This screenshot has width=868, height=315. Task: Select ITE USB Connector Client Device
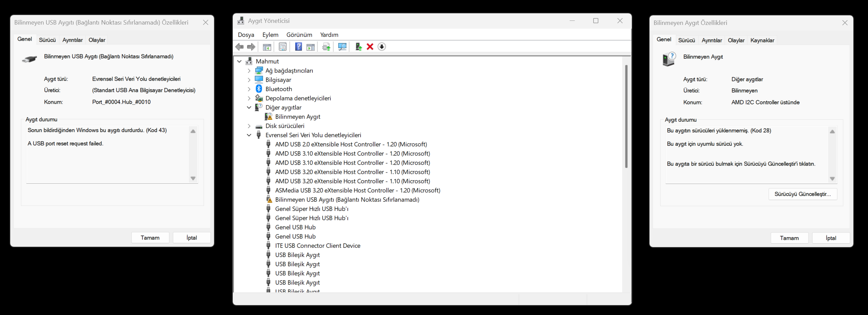(x=318, y=246)
